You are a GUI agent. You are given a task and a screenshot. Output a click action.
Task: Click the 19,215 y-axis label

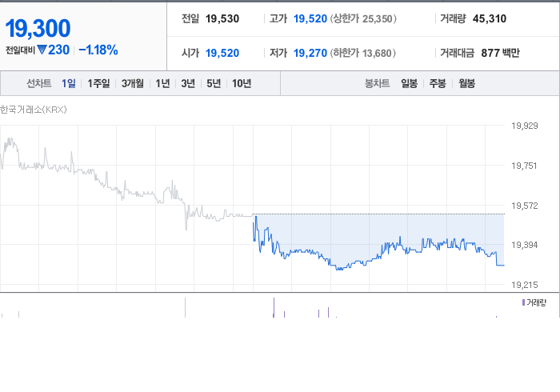[x=524, y=285]
